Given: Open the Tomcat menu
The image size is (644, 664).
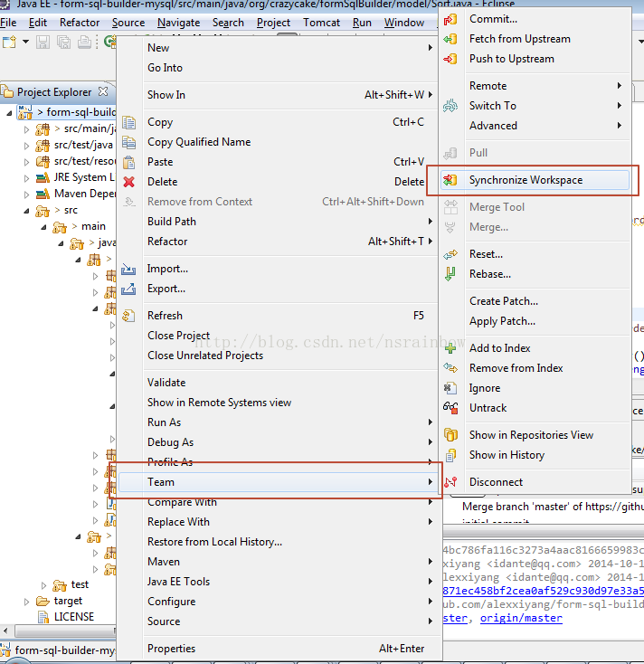Looking at the screenshot, I should [x=321, y=23].
